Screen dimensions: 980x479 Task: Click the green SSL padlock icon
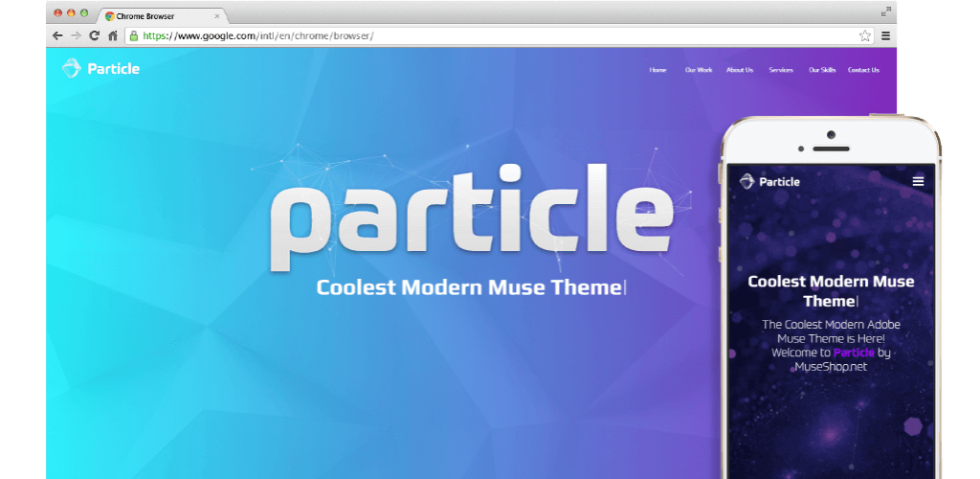[x=134, y=35]
